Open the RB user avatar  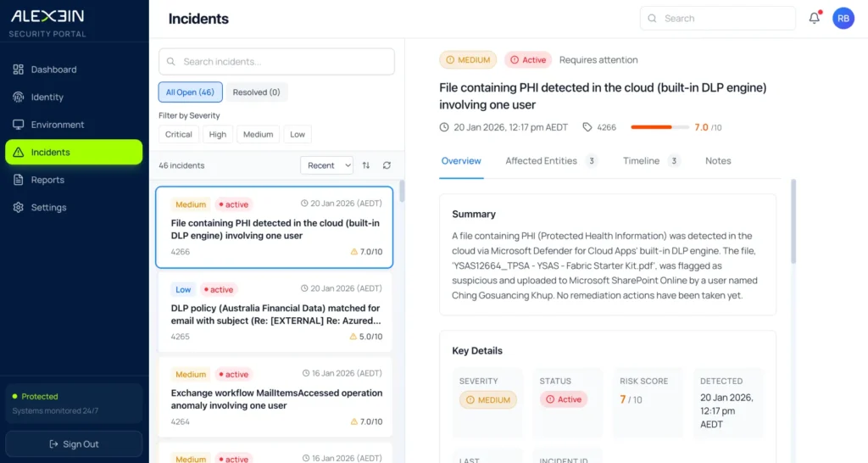(x=843, y=18)
